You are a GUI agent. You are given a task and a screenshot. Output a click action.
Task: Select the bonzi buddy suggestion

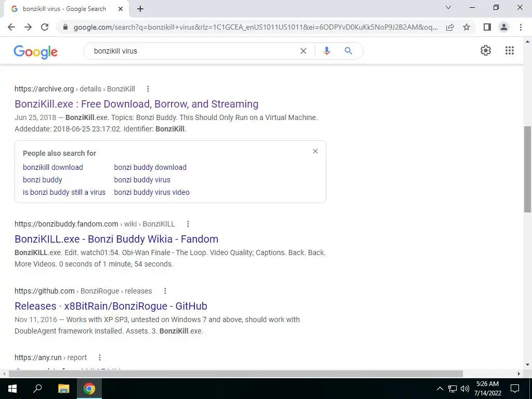(43, 180)
